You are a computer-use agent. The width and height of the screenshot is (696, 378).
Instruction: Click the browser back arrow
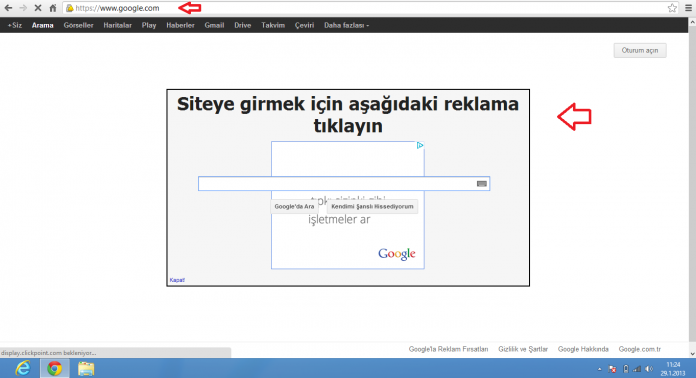pos(8,8)
